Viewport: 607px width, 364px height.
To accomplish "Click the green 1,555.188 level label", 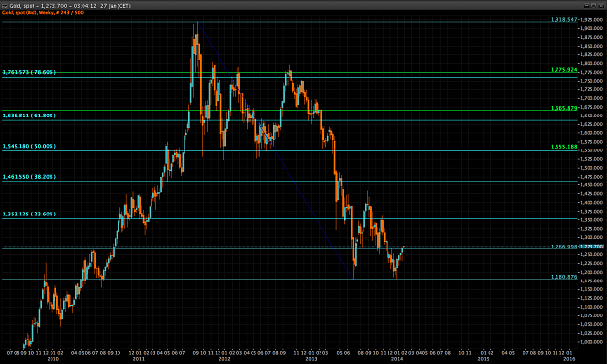I will click(x=563, y=147).
